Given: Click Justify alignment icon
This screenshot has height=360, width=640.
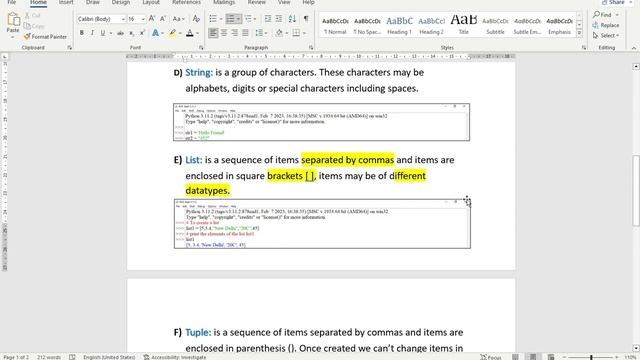Looking at the screenshot, I should pos(245,33).
